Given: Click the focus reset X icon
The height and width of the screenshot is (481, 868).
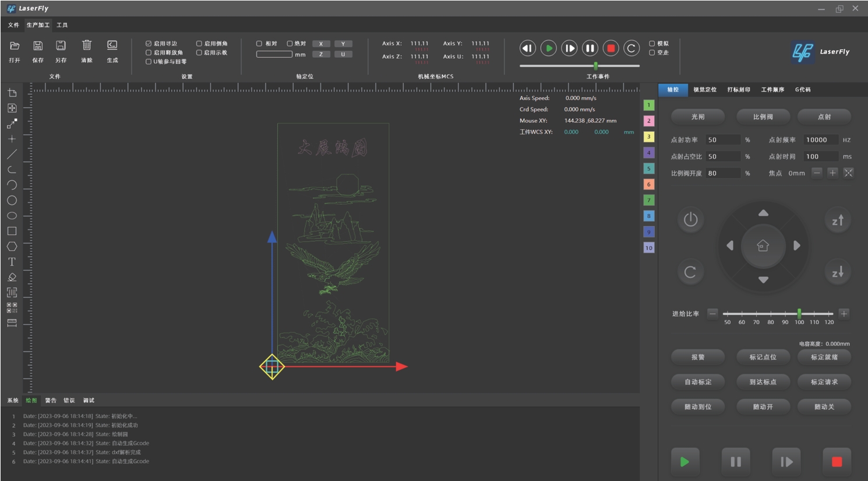Looking at the screenshot, I should click(x=848, y=173).
